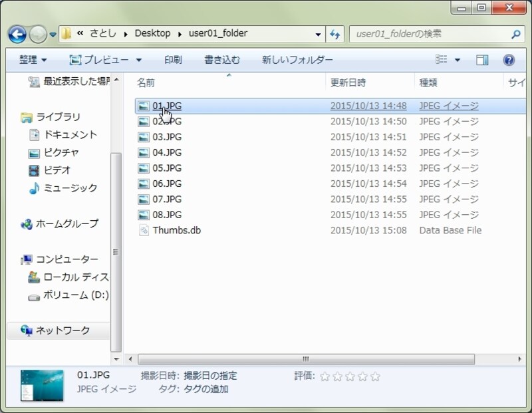
Task: Click the 05.JPG file icon
Action: pyautogui.click(x=144, y=168)
